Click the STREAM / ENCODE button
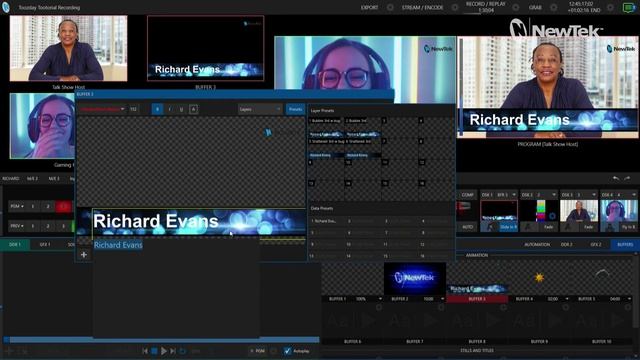Screen dimensions: 640x360 [422, 7]
